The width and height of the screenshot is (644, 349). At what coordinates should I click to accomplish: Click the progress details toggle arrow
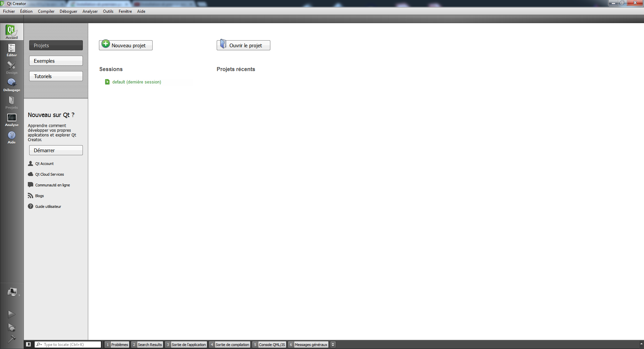click(x=641, y=344)
